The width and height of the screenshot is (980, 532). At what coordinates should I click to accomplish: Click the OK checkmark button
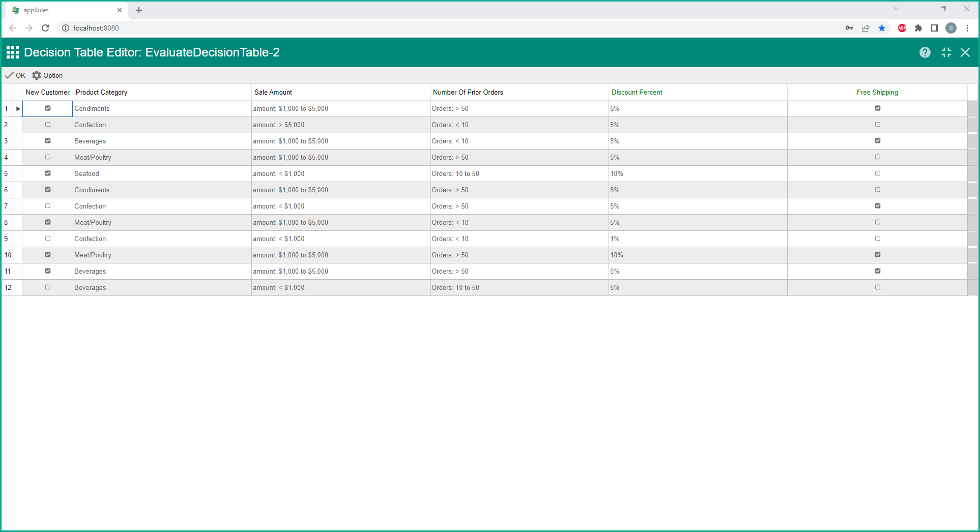pyautogui.click(x=15, y=75)
